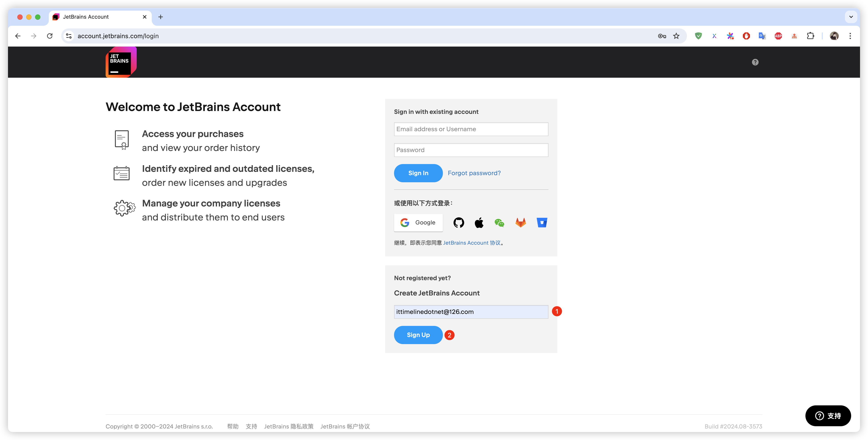Expand the tab search chevron dropdown
The width and height of the screenshot is (868, 440).
coord(851,17)
